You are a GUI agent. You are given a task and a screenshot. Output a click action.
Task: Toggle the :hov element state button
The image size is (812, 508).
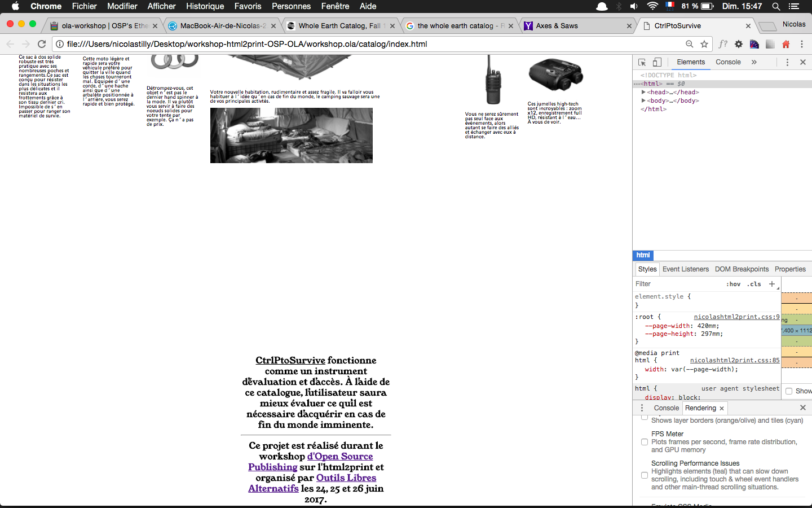coord(734,284)
